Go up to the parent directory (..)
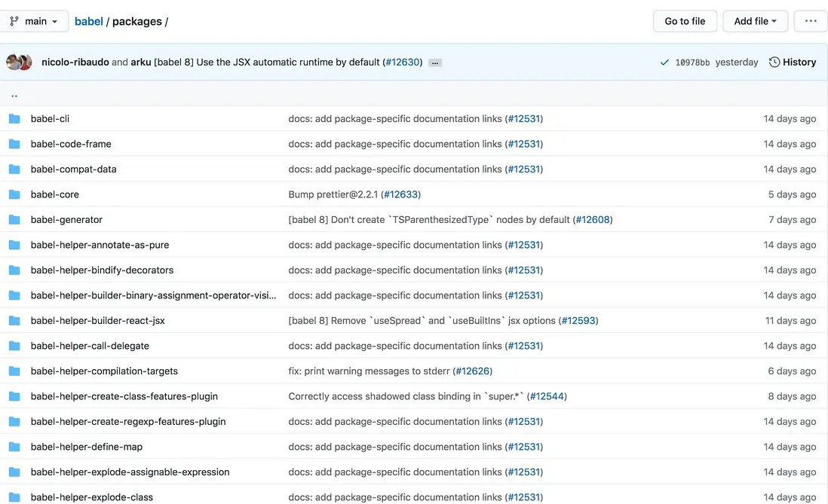 coord(14,95)
